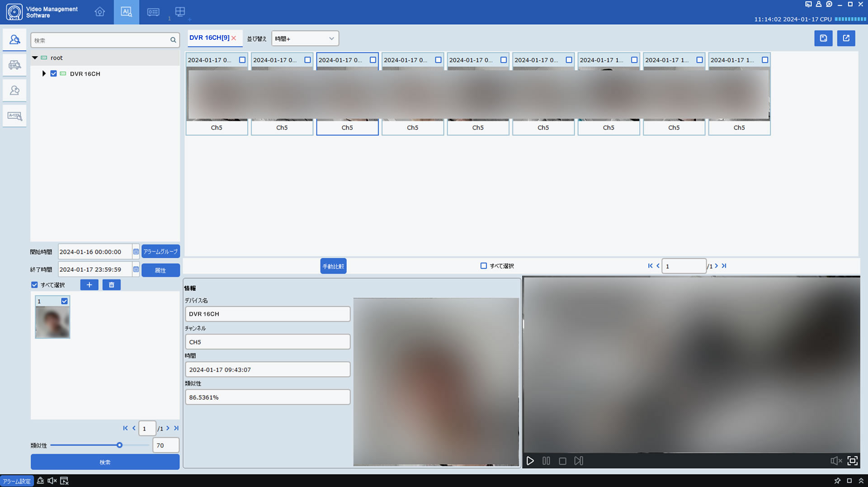The image size is (868, 487).
Task: Delete selected face image with trash icon
Action: 111,285
